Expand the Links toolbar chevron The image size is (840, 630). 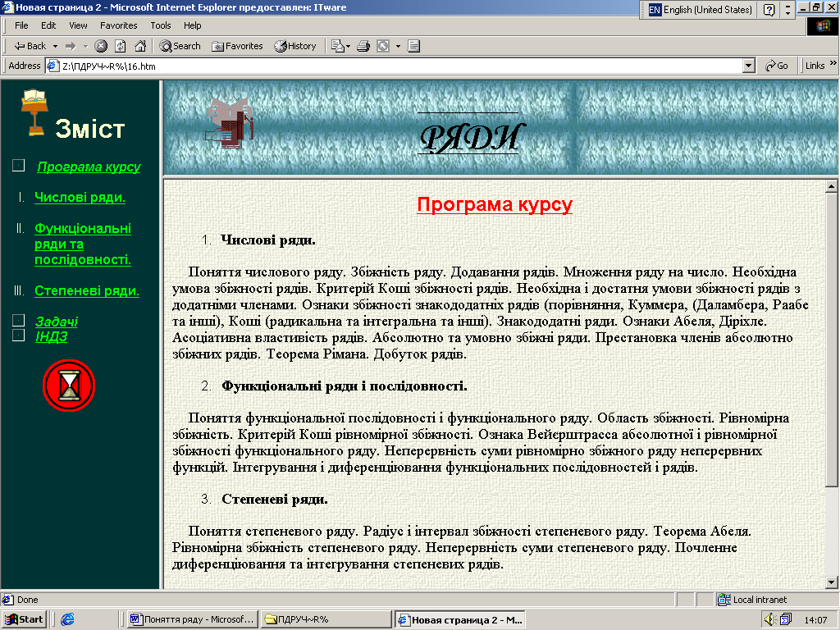click(833, 63)
